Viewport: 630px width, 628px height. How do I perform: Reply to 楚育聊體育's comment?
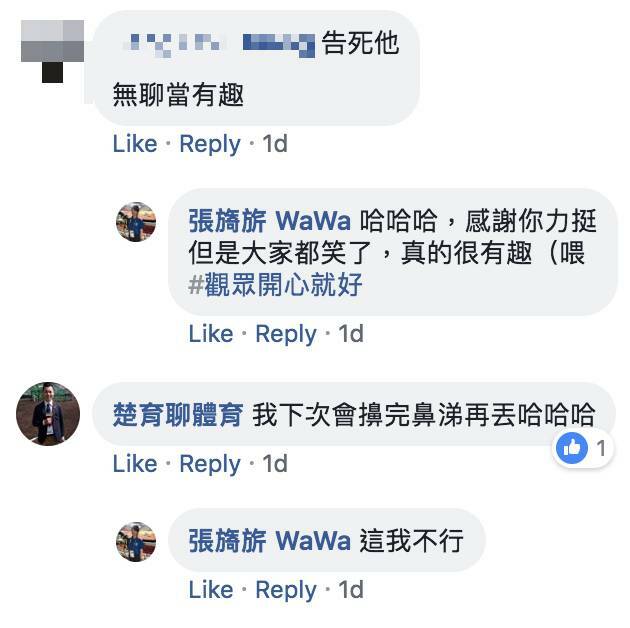coord(210,464)
